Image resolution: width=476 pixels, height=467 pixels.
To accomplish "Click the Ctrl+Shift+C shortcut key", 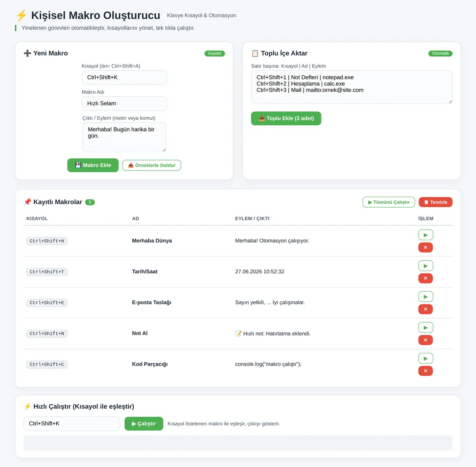I will (47, 365).
